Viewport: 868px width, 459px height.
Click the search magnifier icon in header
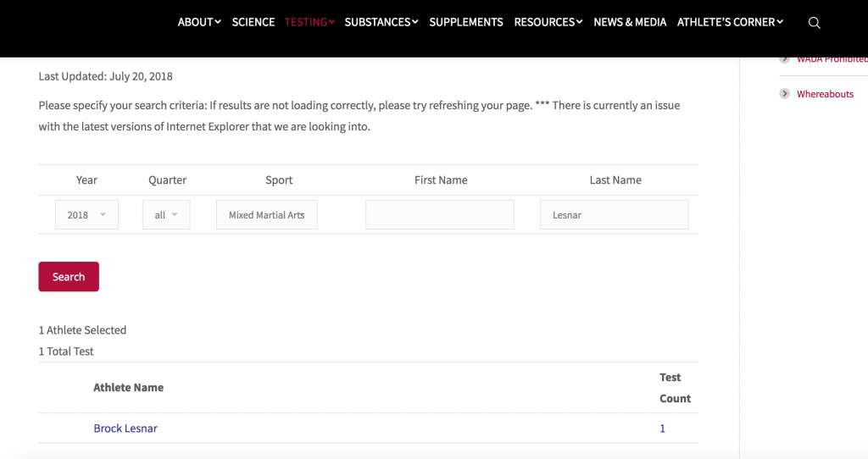[814, 23]
